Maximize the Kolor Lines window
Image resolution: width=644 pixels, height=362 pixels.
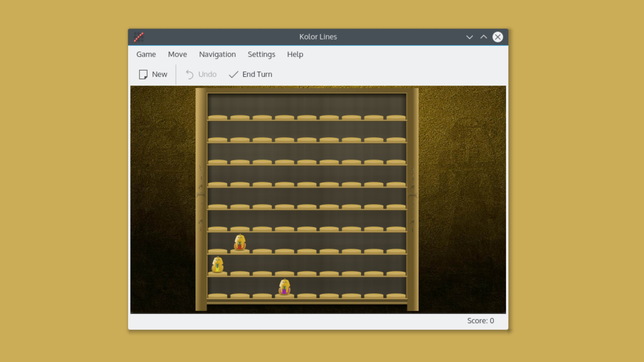point(484,37)
